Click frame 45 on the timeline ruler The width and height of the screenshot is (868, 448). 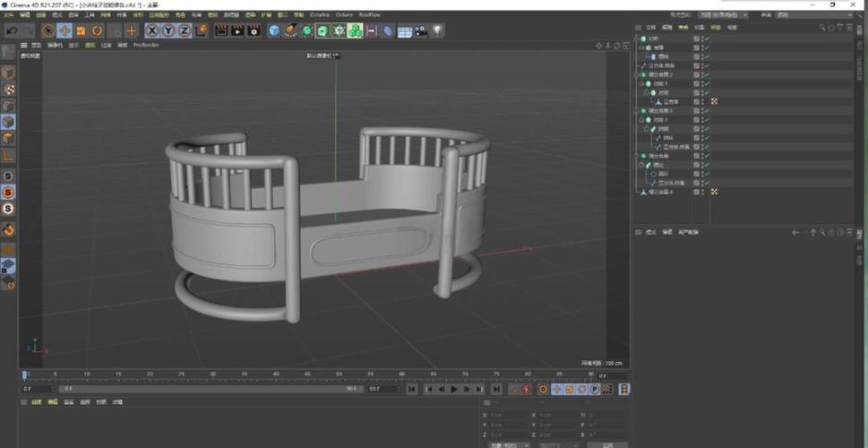coord(307,375)
